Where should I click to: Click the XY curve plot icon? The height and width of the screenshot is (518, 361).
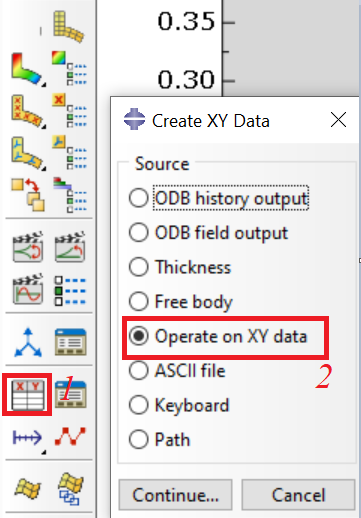tap(70, 437)
